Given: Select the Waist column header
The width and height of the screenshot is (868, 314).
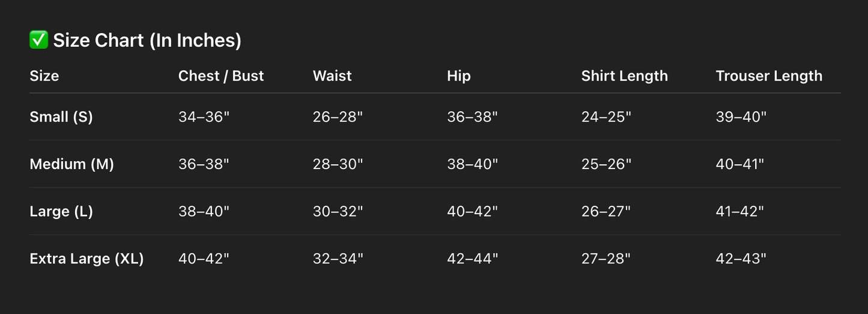Looking at the screenshot, I should (x=332, y=76).
